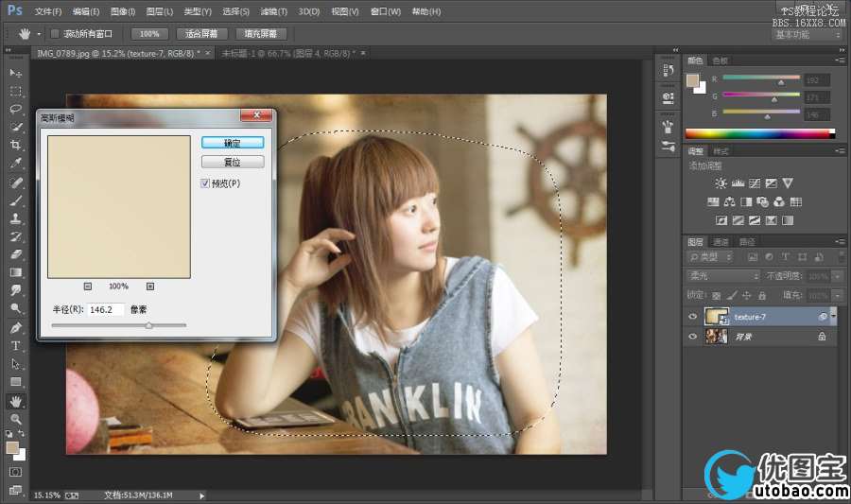This screenshot has width=851, height=504.
Task: Swap foreground and background colors icon
Action: point(21,433)
